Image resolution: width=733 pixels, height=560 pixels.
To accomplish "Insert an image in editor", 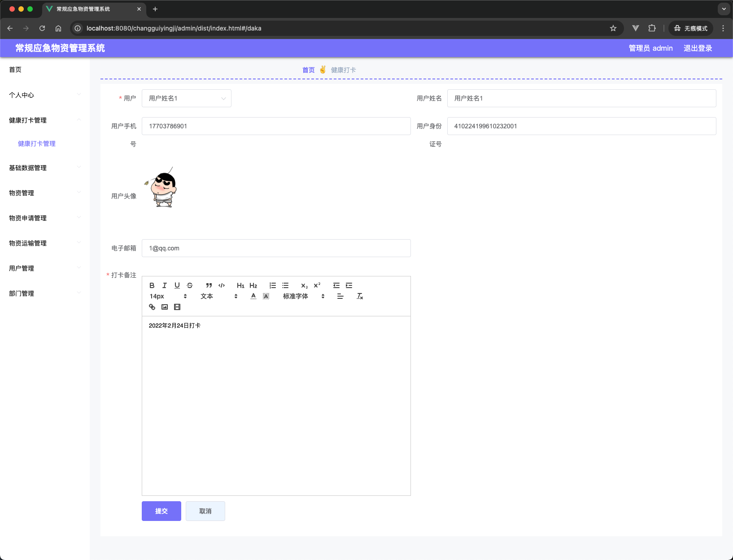I will point(165,307).
